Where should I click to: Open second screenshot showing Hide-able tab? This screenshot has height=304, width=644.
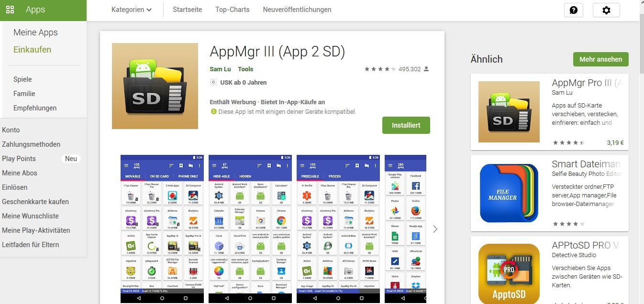(250, 228)
